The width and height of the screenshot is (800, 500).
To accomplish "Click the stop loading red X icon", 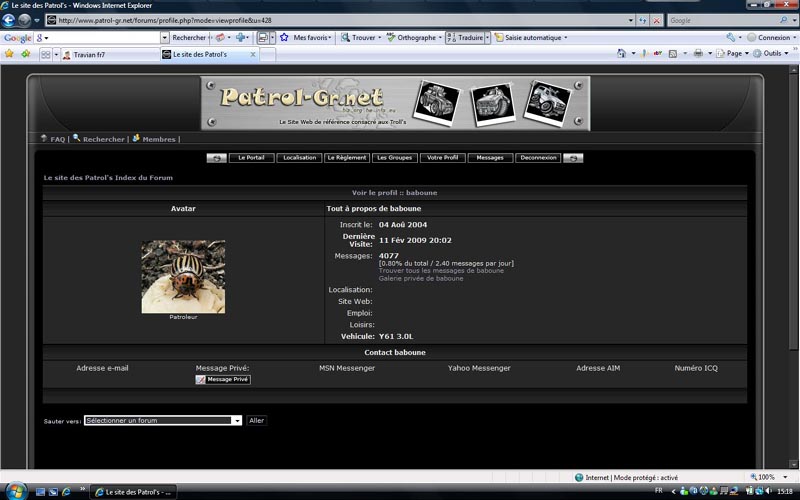I will (x=657, y=20).
